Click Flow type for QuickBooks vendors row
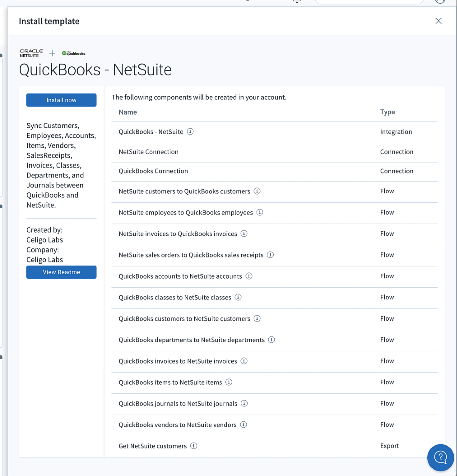The height and width of the screenshot is (476, 457). click(x=387, y=425)
